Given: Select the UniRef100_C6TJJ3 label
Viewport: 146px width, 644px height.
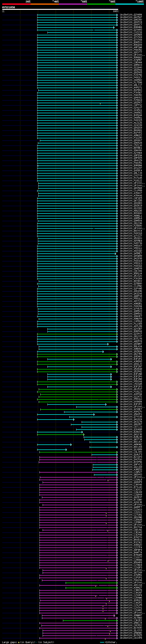Looking at the screenshot, I should (131, 427).
